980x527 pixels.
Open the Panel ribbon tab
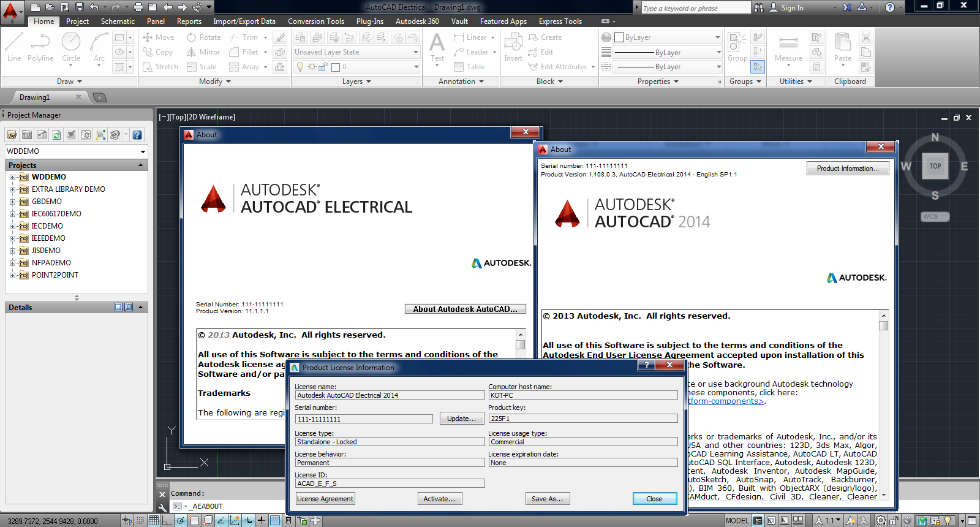(x=156, y=21)
